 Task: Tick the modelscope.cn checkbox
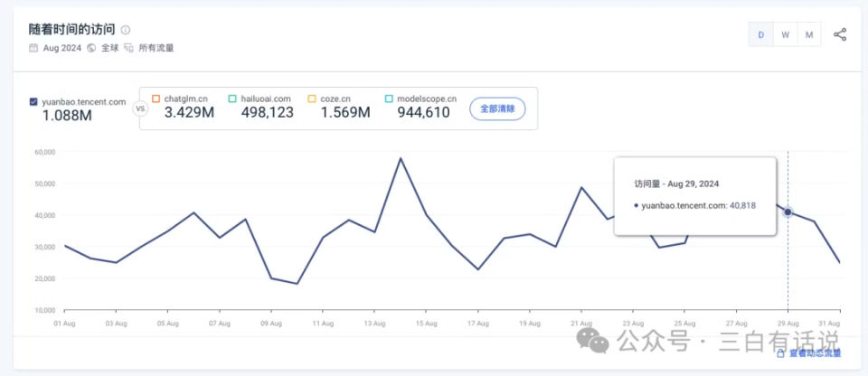pos(389,99)
